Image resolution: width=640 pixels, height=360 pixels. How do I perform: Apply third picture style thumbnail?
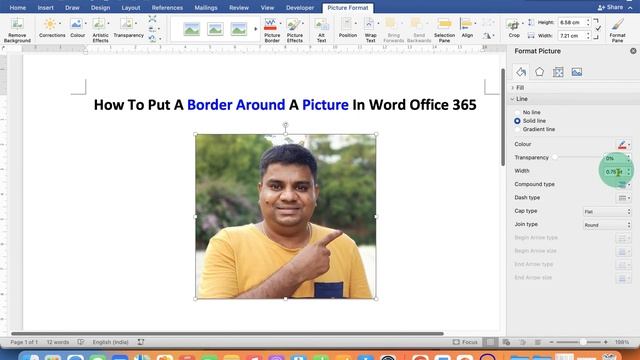click(239, 29)
